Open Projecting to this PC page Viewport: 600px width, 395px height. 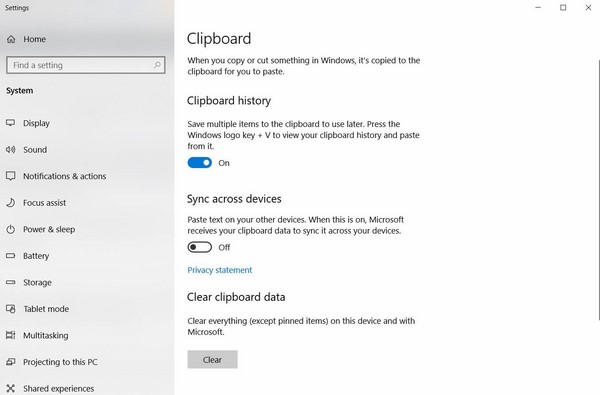tap(60, 362)
